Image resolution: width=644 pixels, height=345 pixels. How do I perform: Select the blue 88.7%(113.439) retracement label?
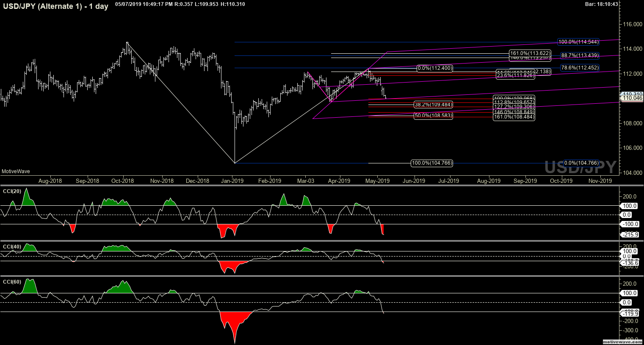point(580,55)
